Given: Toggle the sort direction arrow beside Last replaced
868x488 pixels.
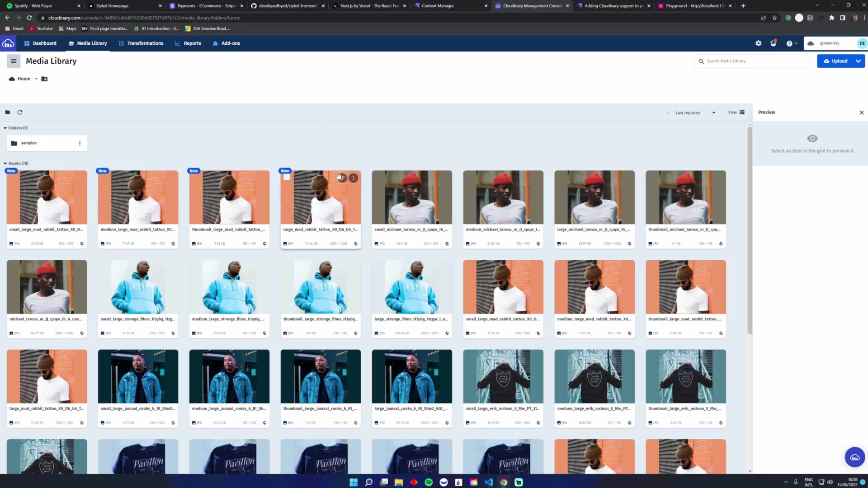Looking at the screenshot, I should [668, 113].
